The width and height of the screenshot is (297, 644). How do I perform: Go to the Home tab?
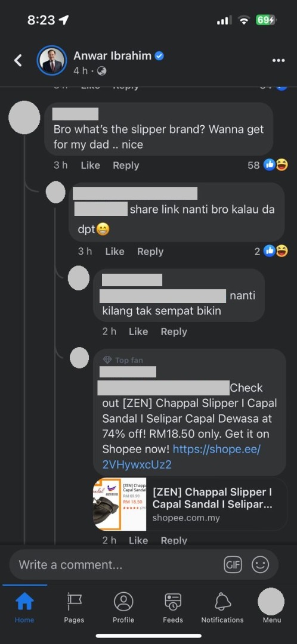click(24, 608)
